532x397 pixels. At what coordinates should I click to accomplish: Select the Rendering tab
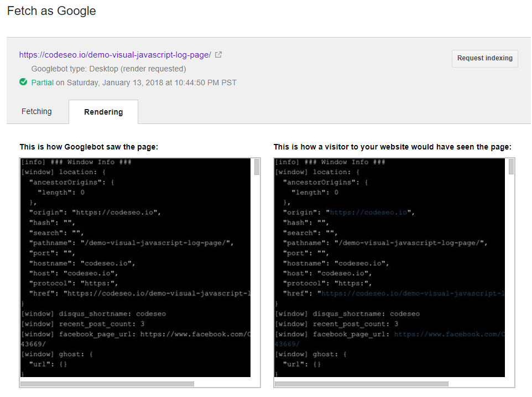pyautogui.click(x=103, y=112)
